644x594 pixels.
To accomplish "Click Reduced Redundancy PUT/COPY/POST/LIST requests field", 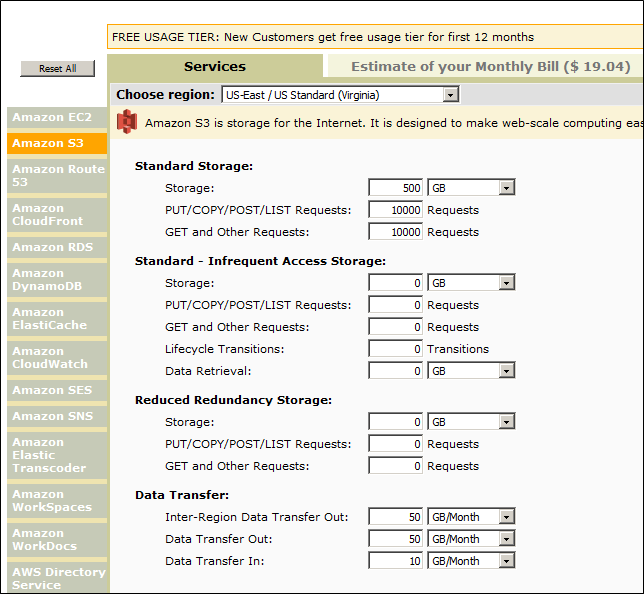I will point(396,444).
